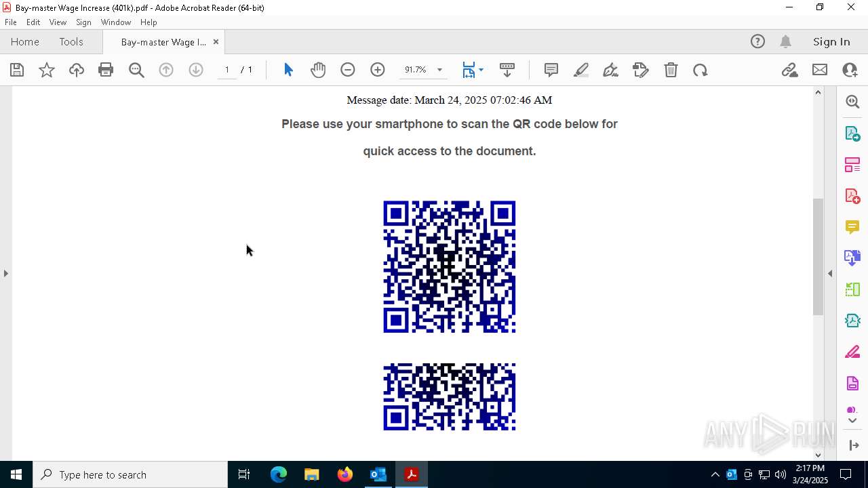Open the Window menu
Image resolution: width=868 pixels, height=488 pixels.
pos(116,22)
